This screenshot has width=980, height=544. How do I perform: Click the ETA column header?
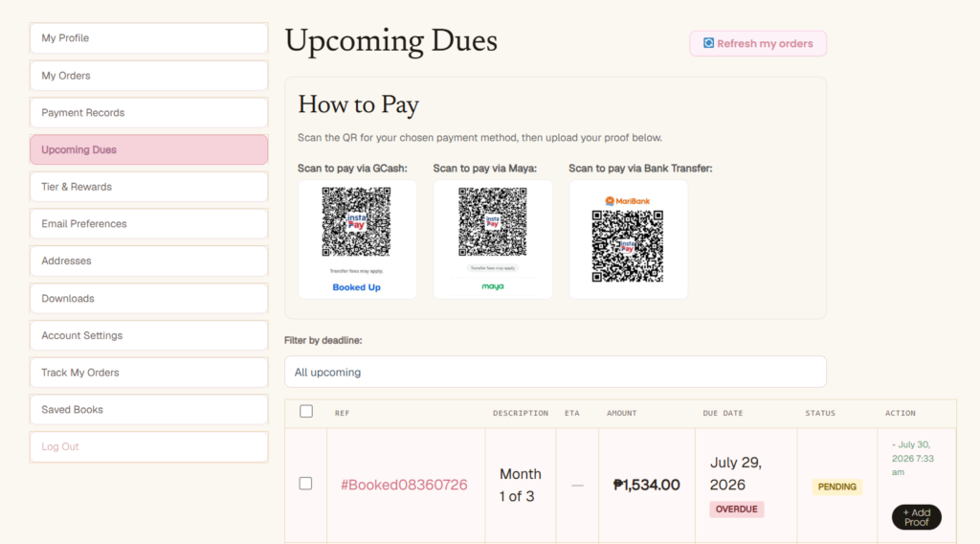point(572,414)
